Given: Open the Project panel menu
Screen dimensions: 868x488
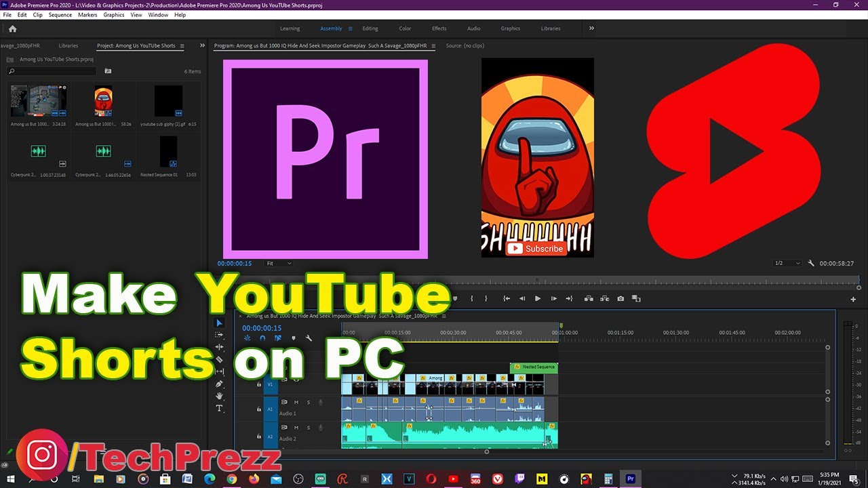Looking at the screenshot, I should 181,46.
